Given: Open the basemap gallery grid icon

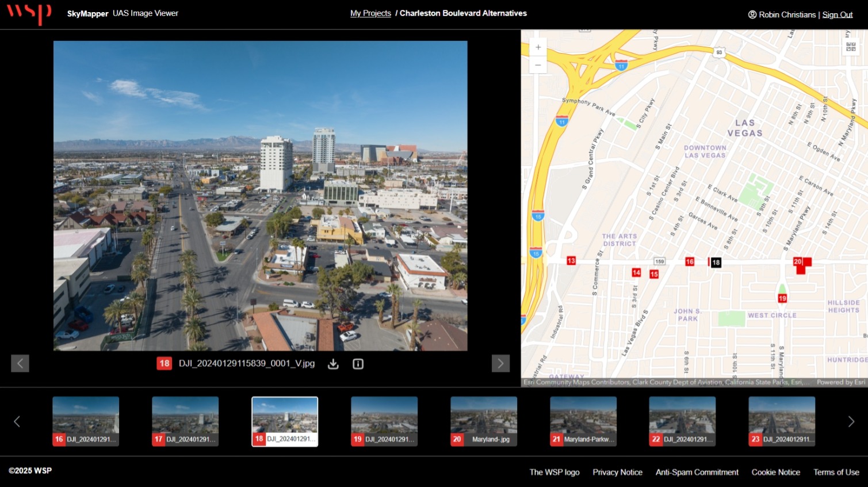Looking at the screenshot, I should (x=851, y=47).
